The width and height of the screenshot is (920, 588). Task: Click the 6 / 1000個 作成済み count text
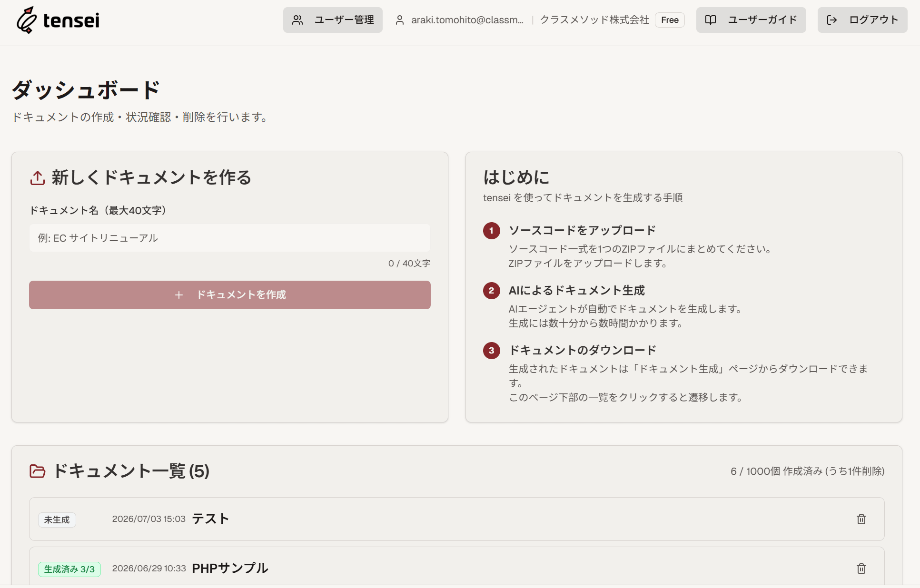coord(808,471)
